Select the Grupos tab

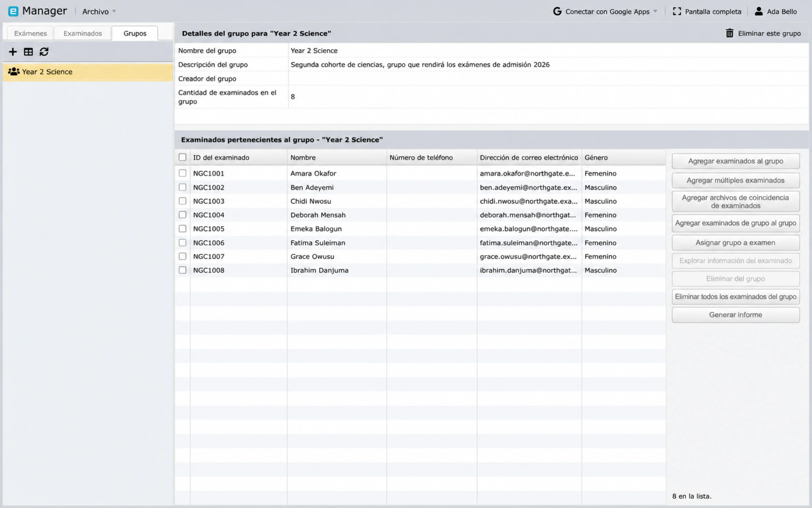pos(135,33)
